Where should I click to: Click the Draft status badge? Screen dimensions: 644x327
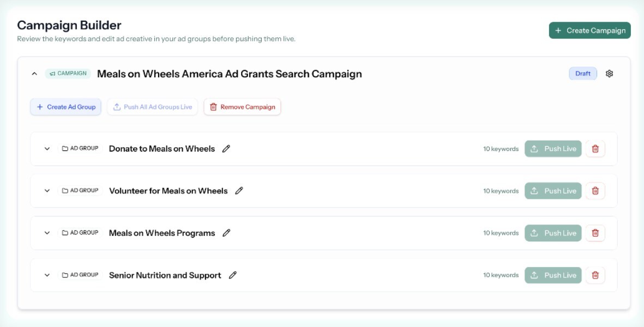[583, 73]
